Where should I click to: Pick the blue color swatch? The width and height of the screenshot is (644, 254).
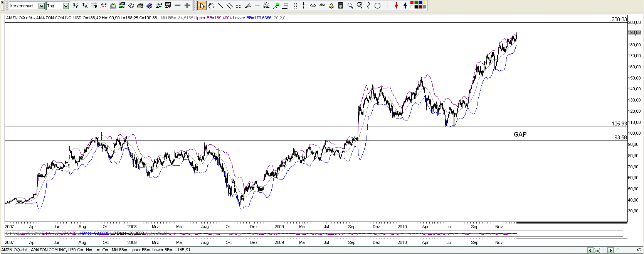coord(420,3)
